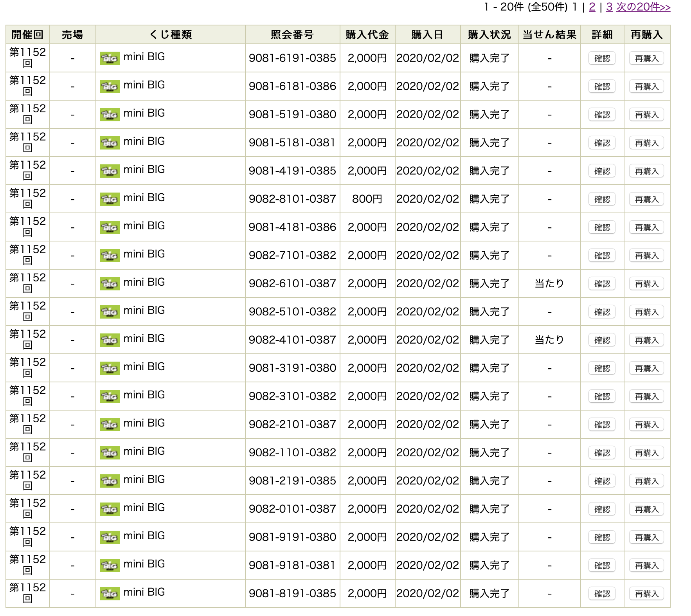Click the BIG logo in row 9082-6101-0387

[x=110, y=284]
